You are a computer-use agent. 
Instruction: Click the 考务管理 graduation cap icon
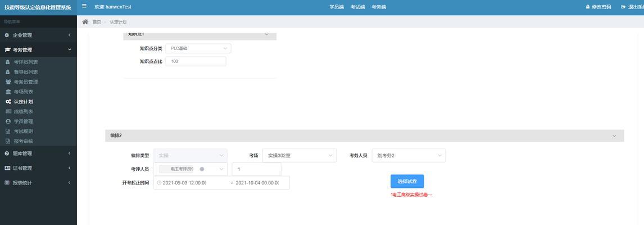(x=7, y=50)
